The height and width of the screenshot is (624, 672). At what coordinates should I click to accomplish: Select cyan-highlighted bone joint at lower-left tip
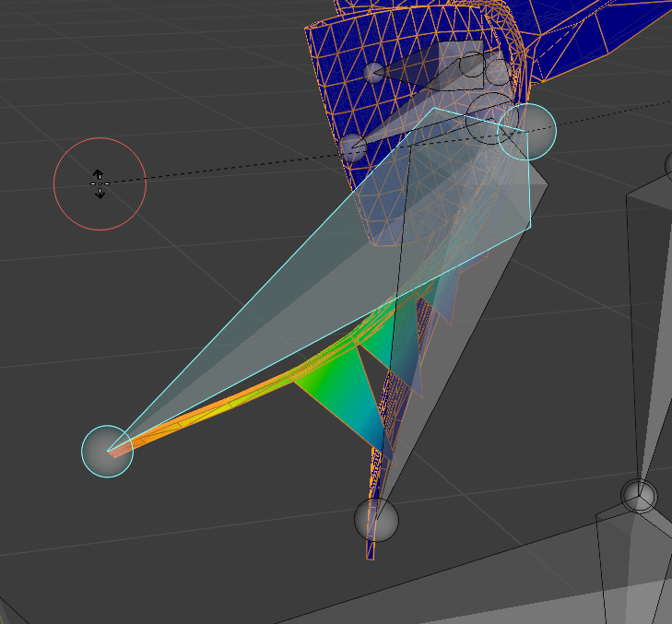tap(107, 451)
